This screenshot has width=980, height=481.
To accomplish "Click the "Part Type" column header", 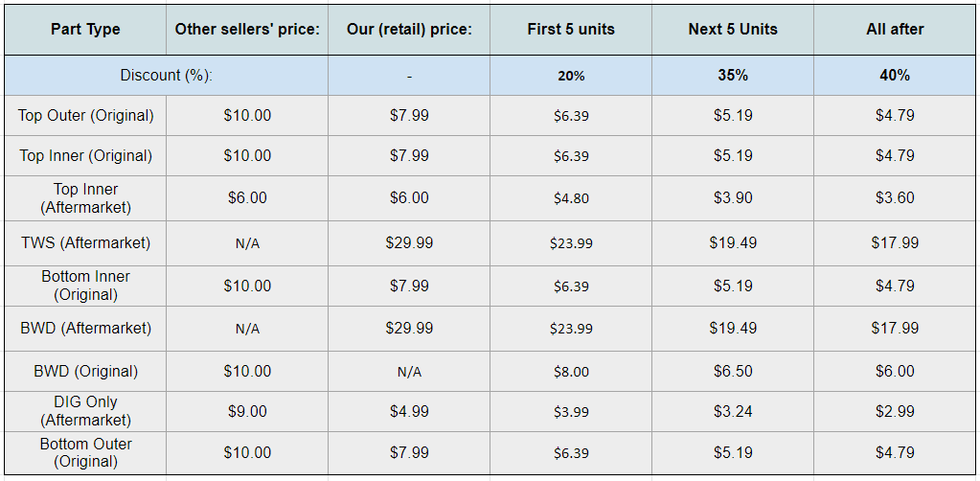I will tap(85, 29).
